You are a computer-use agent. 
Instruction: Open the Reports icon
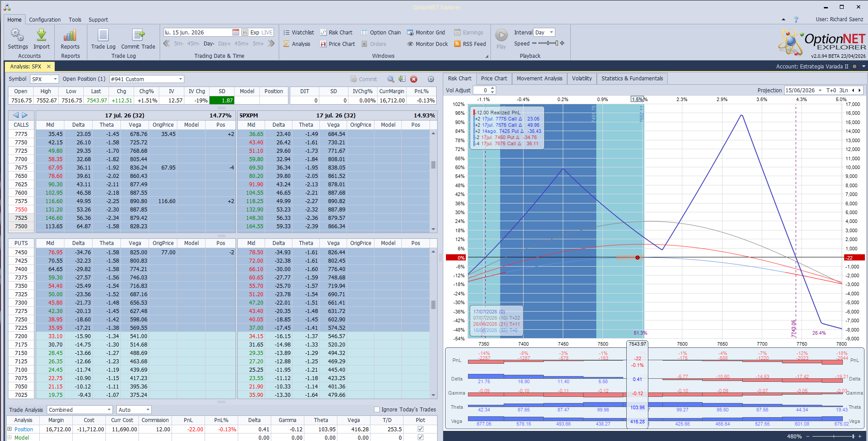click(x=70, y=39)
